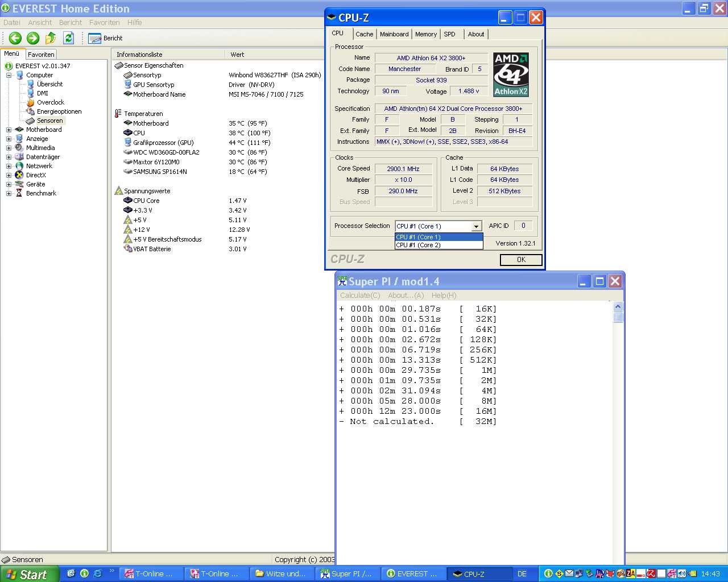Open the Hilfe menu in EVEREST
Image resolution: width=728 pixels, height=582 pixels.
(x=135, y=23)
